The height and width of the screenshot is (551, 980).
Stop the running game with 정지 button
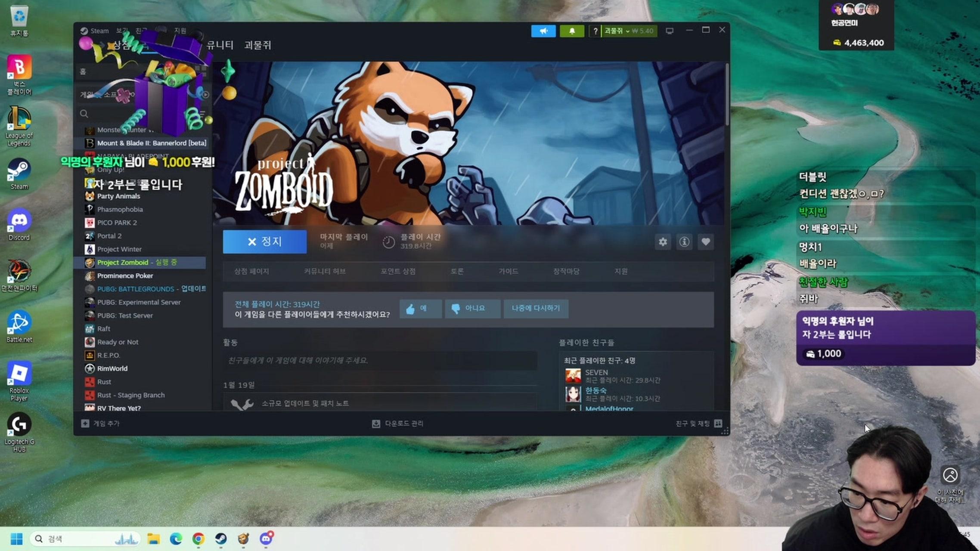pyautogui.click(x=265, y=241)
